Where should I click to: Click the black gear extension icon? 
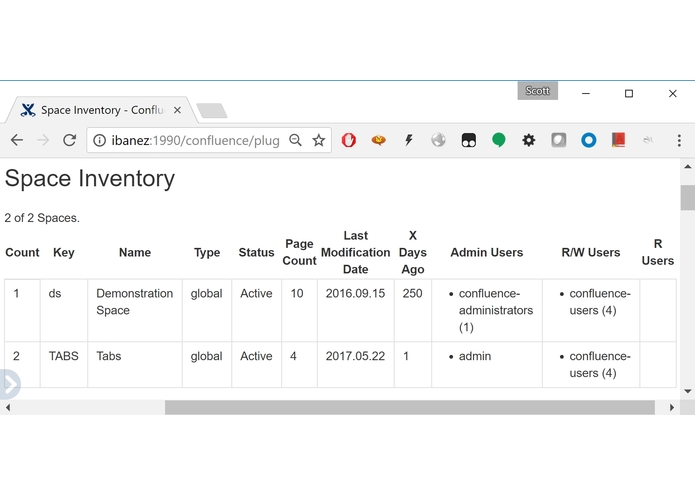pyautogui.click(x=528, y=140)
